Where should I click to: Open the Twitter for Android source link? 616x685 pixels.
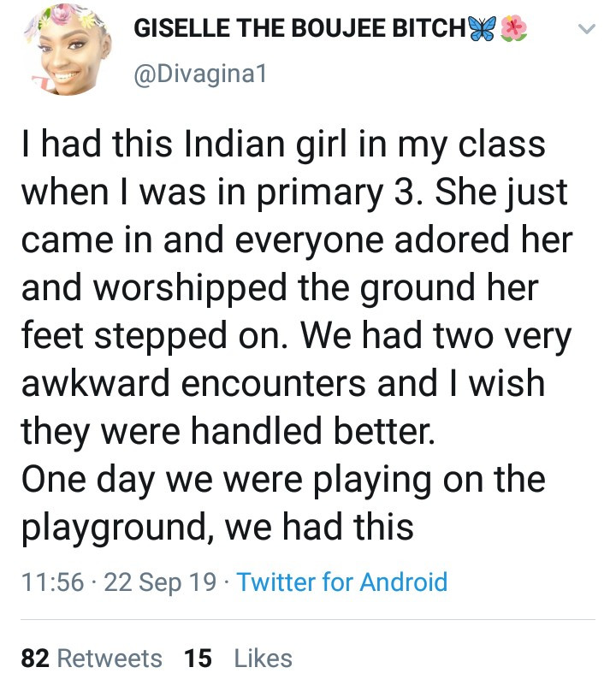tap(342, 582)
